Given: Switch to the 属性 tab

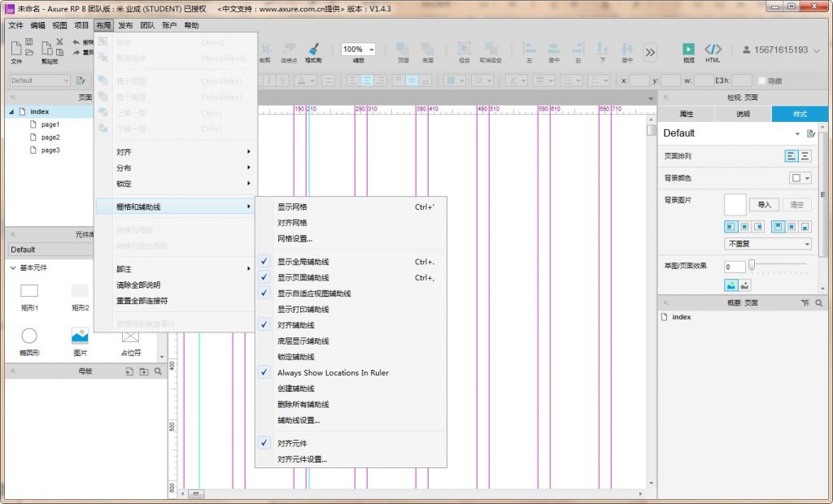Looking at the screenshot, I should [x=686, y=115].
